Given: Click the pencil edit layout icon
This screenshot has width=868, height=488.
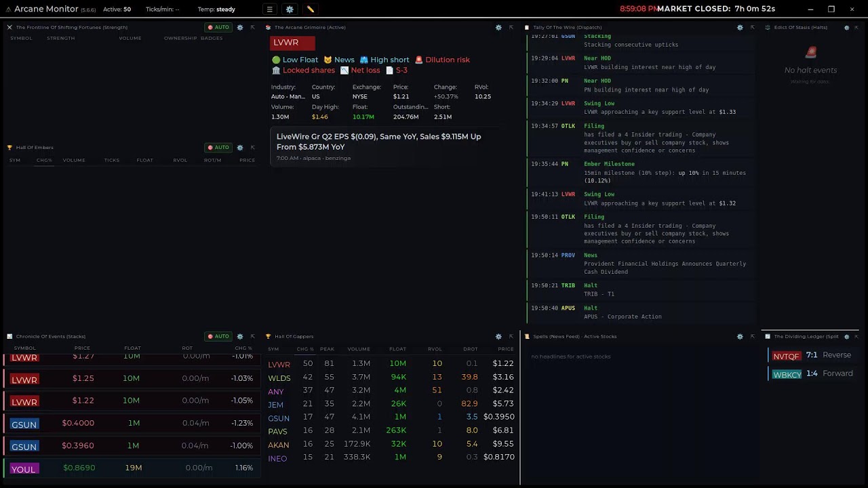Looking at the screenshot, I should [310, 9].
